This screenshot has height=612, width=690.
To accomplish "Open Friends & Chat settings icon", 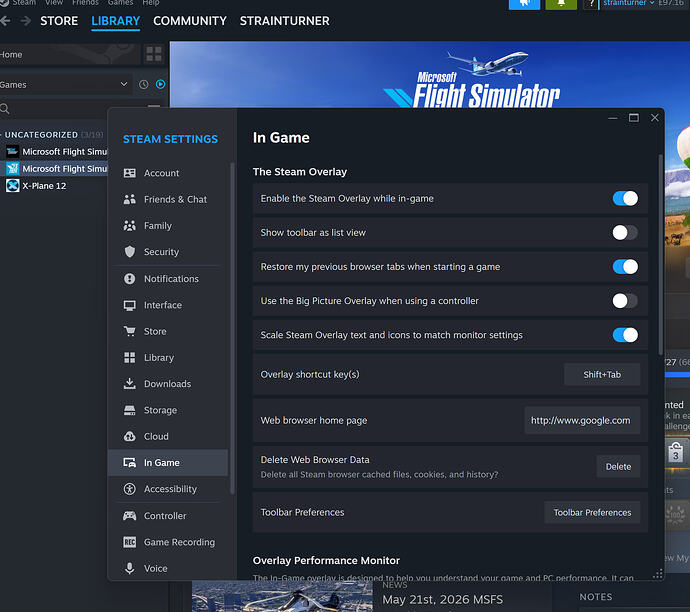I will click(x=129, y=199).
